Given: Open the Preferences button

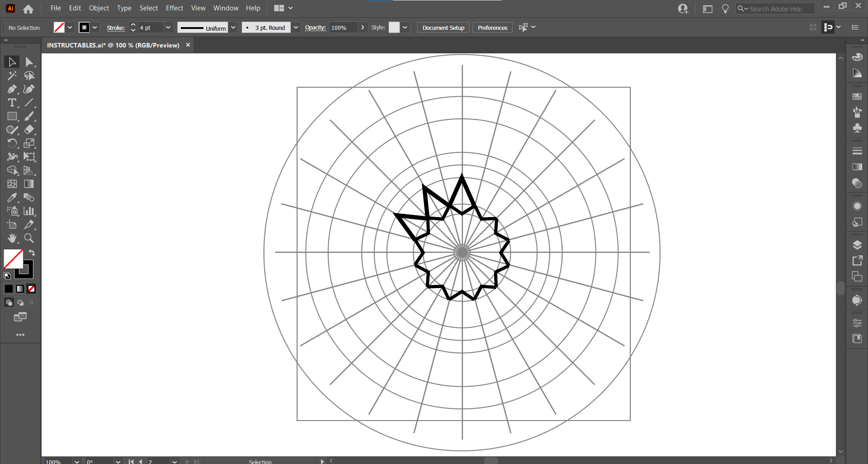Looking at the screenshot, I should point(492,28).
